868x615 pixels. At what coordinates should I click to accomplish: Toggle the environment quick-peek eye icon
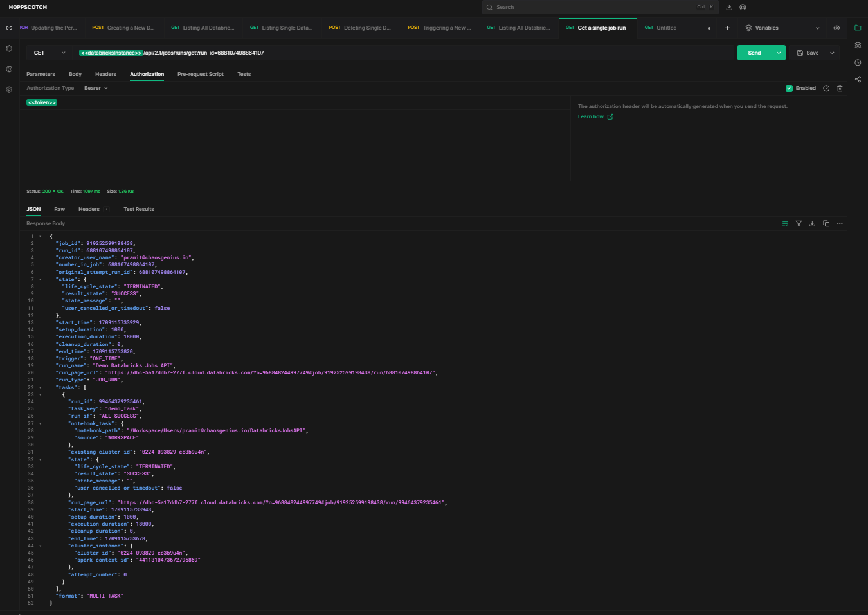[x=836, y=28]
